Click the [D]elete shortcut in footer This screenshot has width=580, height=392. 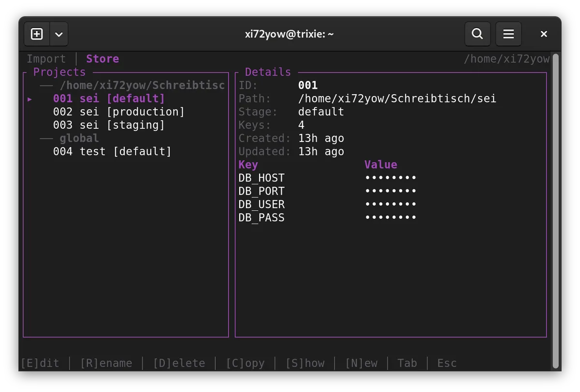pyautogui.click(x=179, y=363)
